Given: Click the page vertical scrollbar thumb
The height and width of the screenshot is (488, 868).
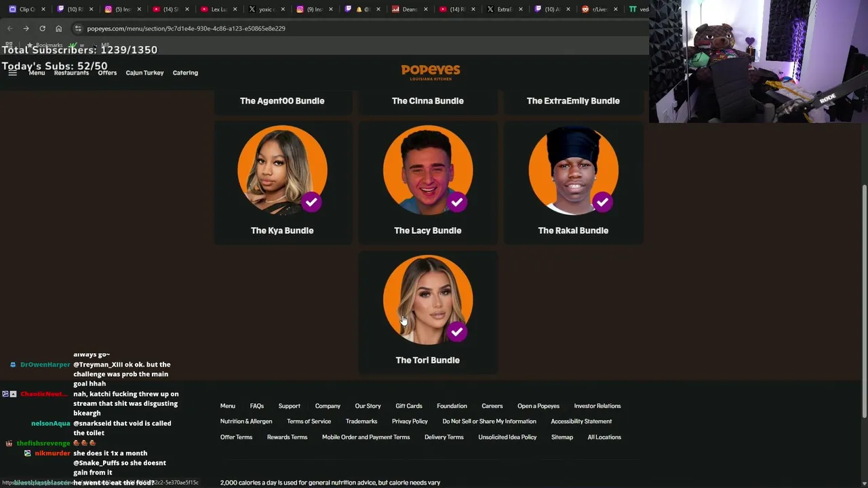Looking at the screenshot, I should pos(864,302).
